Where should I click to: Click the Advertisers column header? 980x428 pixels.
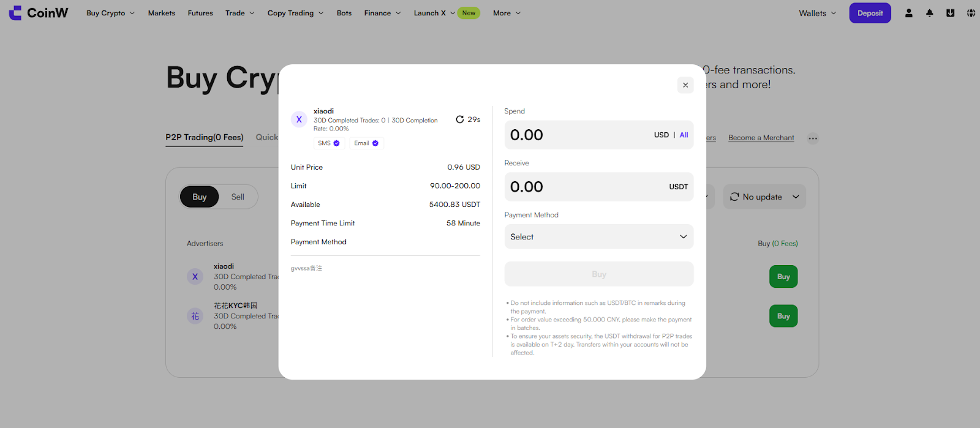(x=205, y=244)
